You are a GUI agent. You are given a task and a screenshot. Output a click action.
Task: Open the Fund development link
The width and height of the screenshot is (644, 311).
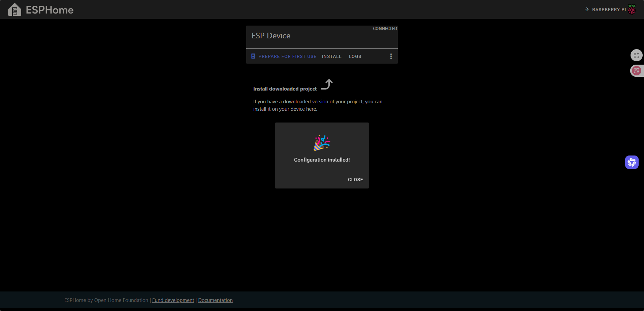pos(173,300)
